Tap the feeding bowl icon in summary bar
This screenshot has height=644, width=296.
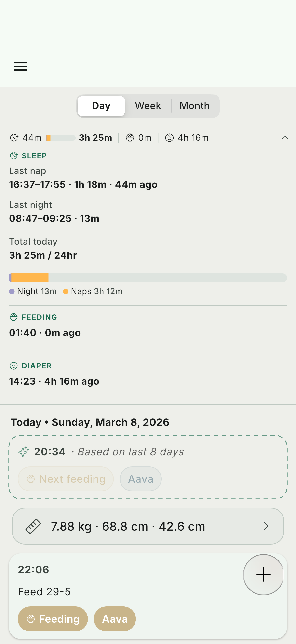pos(130,138)
